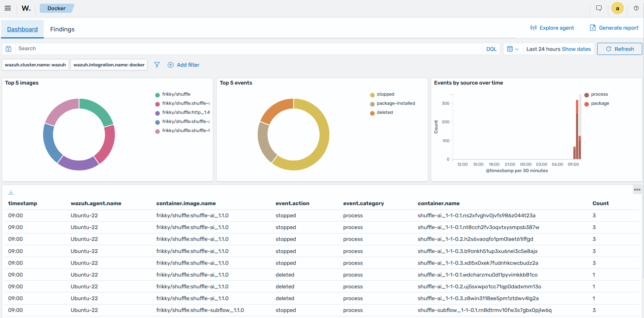Open the hamburger navigation menu

[8, 8]
